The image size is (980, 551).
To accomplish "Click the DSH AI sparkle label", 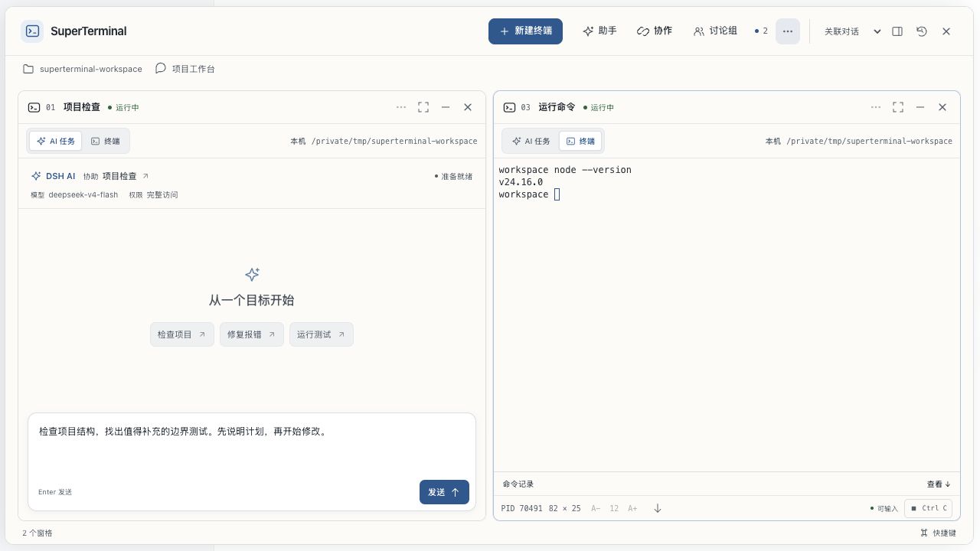I will [x=53, y=176].
